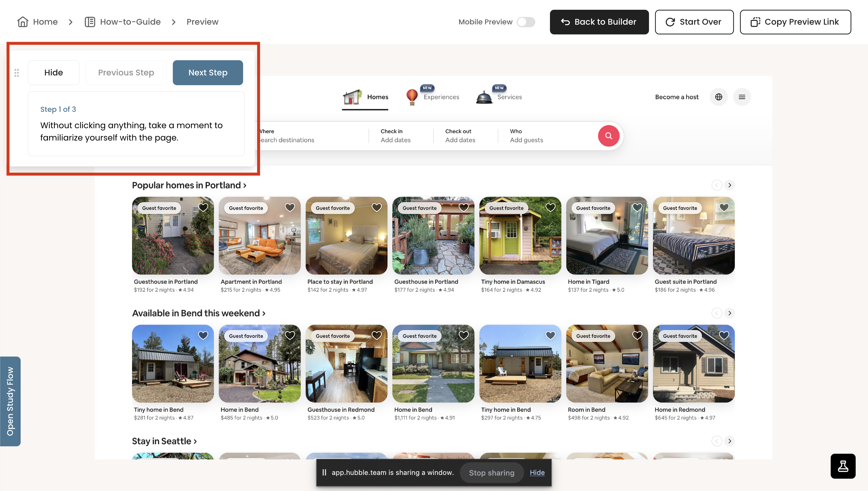Open the Check out date field
The height and width of the screenshot is (491, 868).
point(465,136)
